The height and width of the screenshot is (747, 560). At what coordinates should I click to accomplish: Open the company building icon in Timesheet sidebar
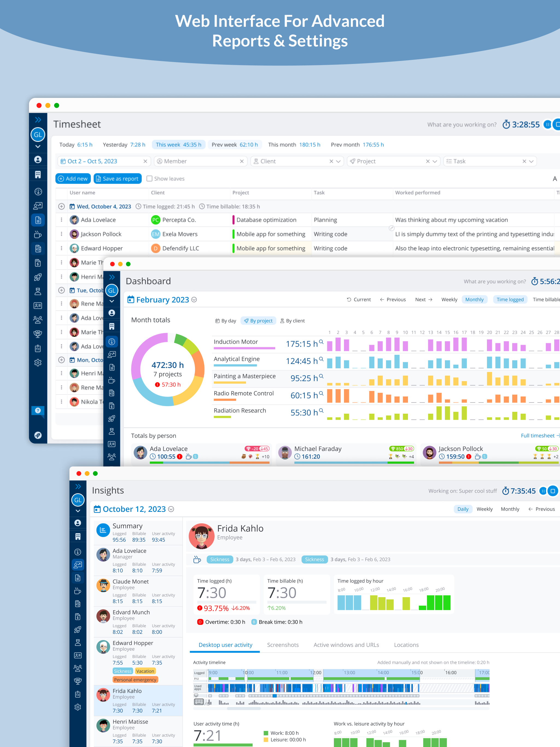pos(38,175)
